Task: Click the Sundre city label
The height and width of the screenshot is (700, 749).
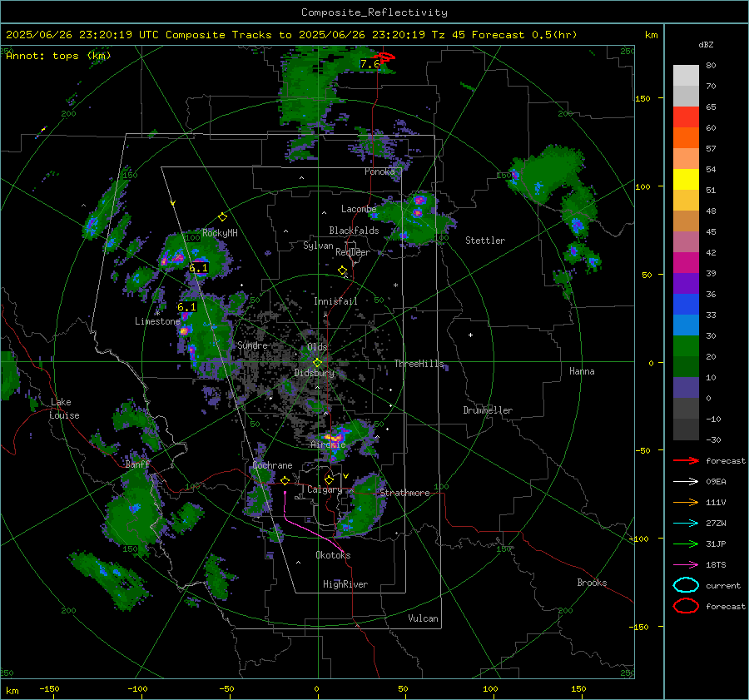Action: tap(252, 345)
